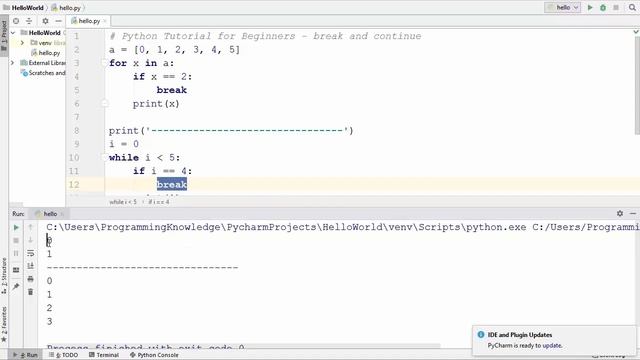The image size is (640, 360).
Task: Click the Stop button in the top toolbar
Action: [x=616, y=7]
